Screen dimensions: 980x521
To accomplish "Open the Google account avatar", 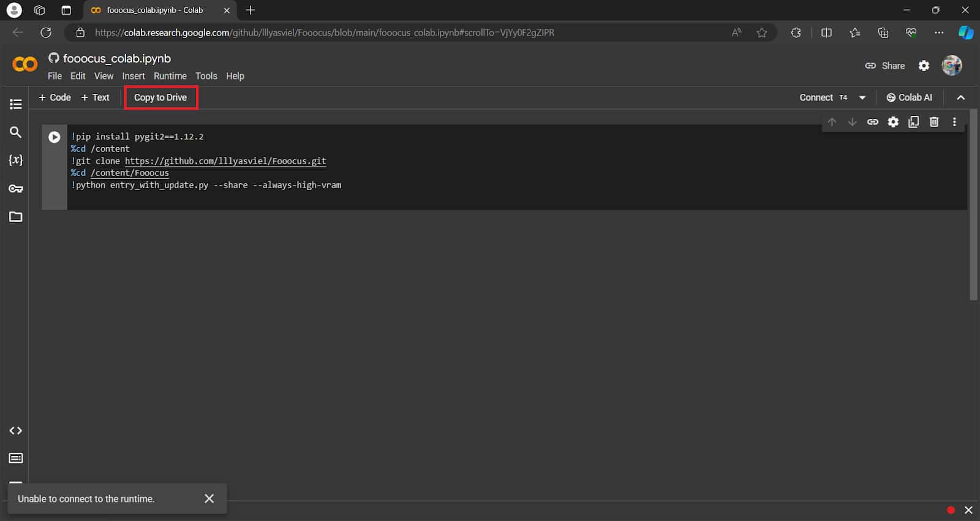I will tap(952, 66).
